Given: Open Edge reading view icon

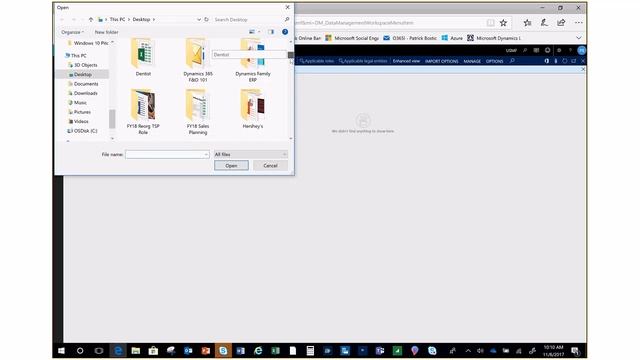Looking at the screenshot, I should (x=490, y=23).
